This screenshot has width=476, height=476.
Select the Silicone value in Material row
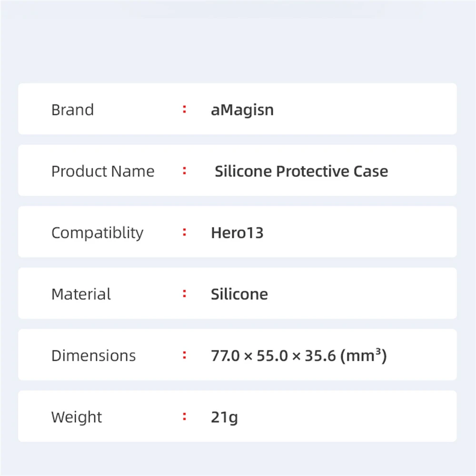239,294
